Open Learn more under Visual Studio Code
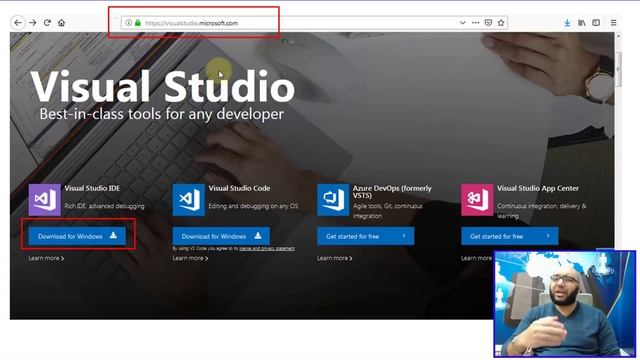640x360 pixels. click(190, 258)
